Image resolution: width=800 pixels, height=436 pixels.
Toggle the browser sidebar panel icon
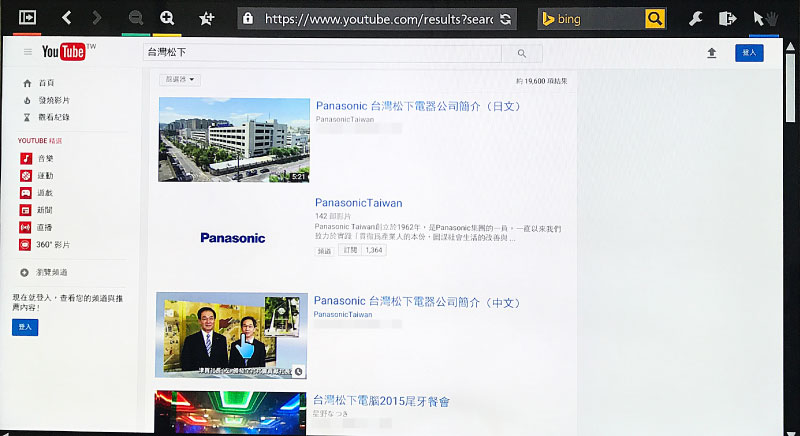(27, 18)
